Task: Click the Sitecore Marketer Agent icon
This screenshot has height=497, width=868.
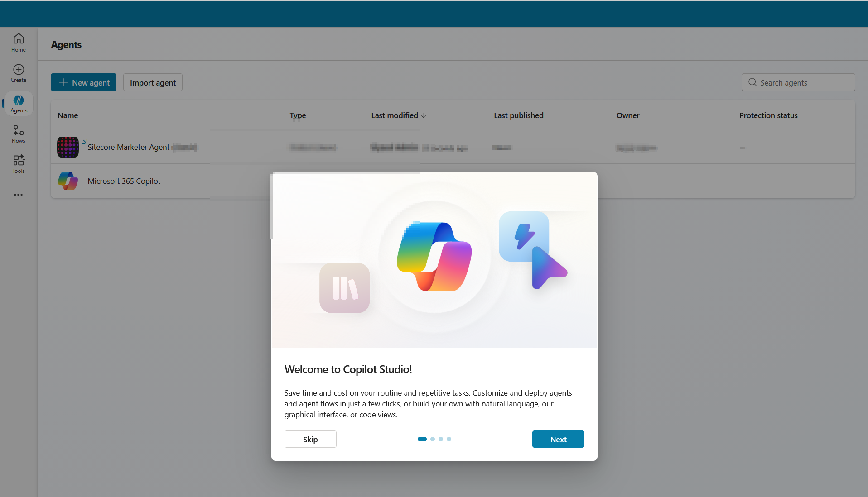Action: (x=68, y=147)
